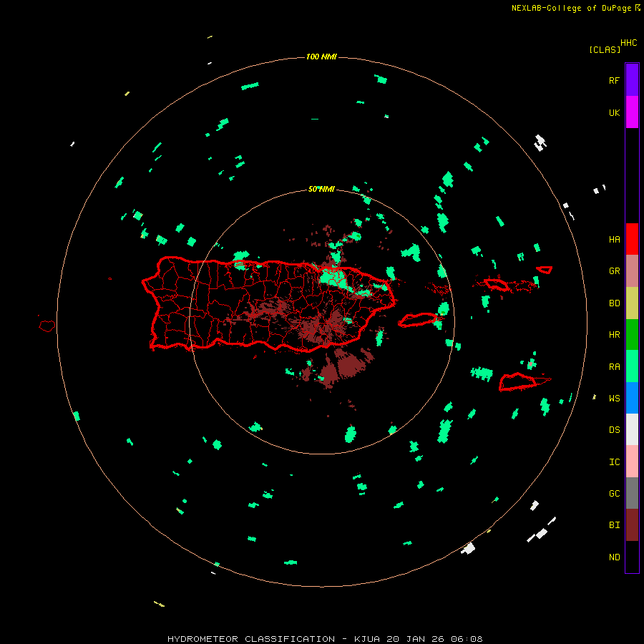Image resolution: width=644 pixels, height=644 pixels.
Task: Click the UK magenta legend swatch
Action: (x=632, y=112)
